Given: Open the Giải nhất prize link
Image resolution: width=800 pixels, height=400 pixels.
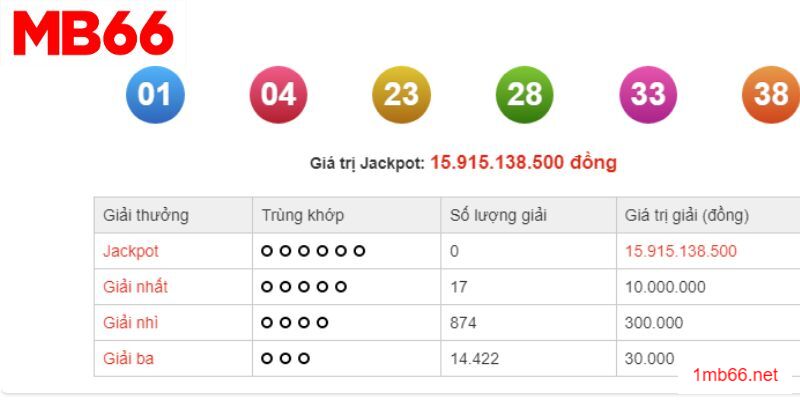Looking at the screenshot, I should pyautogui.click(x=135, y=287).
